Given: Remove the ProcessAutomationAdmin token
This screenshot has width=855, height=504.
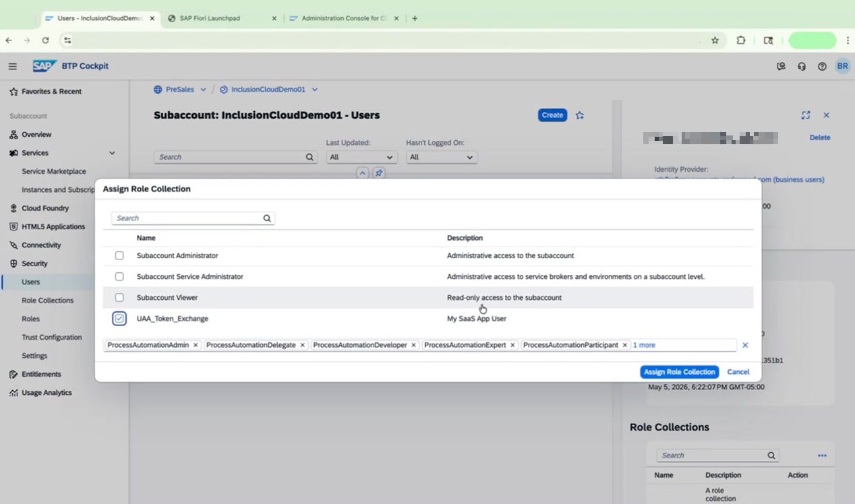Looking at the screenshot, I should click(196, 345).
